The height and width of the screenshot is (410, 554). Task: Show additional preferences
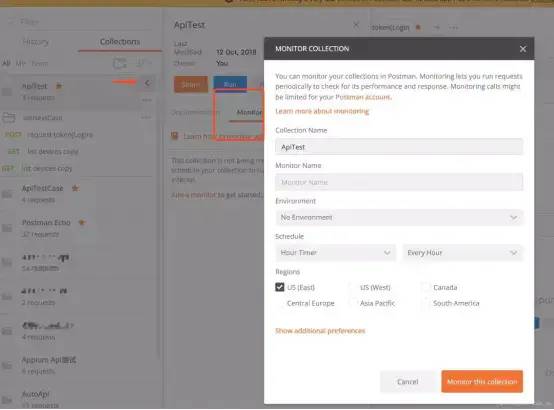pos(320,331)
